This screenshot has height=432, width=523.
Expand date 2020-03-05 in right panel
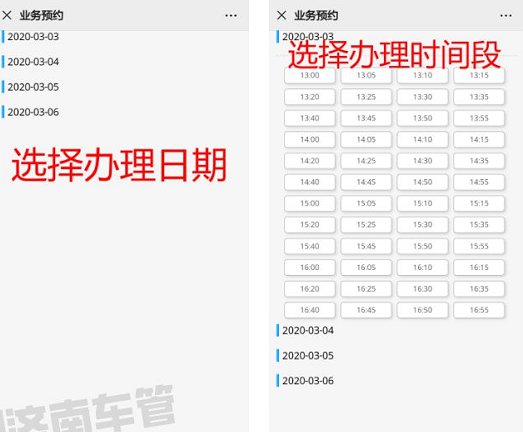308,356
